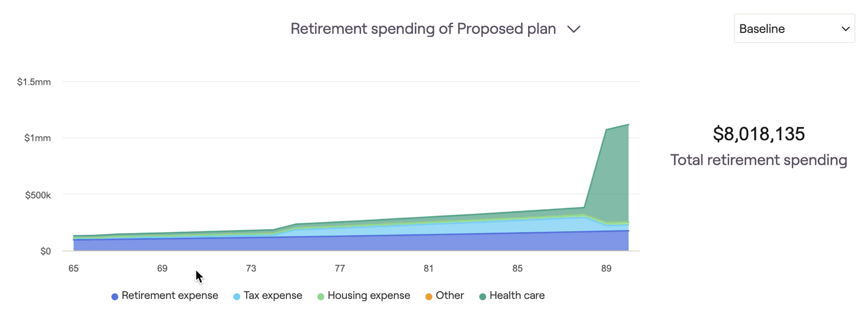Open the Baseline scenario dropdown

pos(794,29)
